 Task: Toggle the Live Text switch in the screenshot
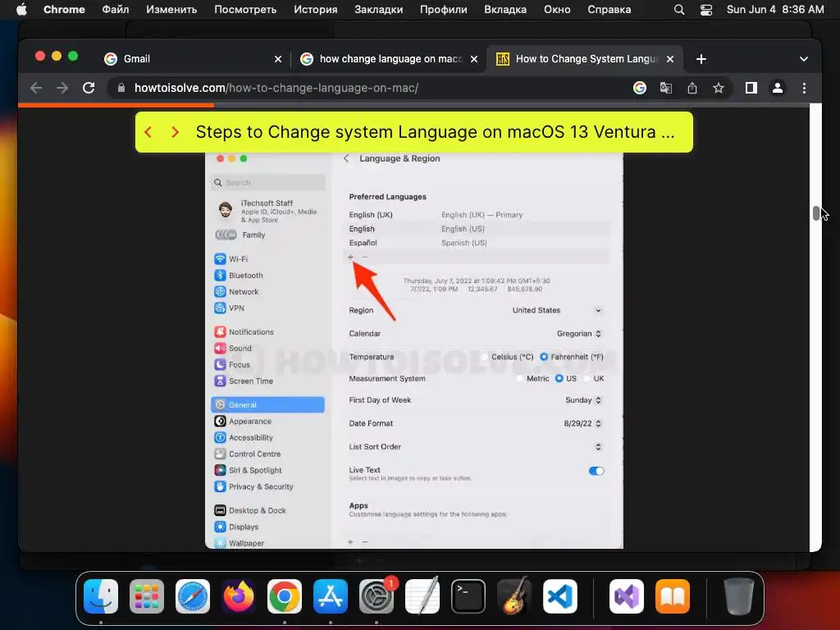596,471
